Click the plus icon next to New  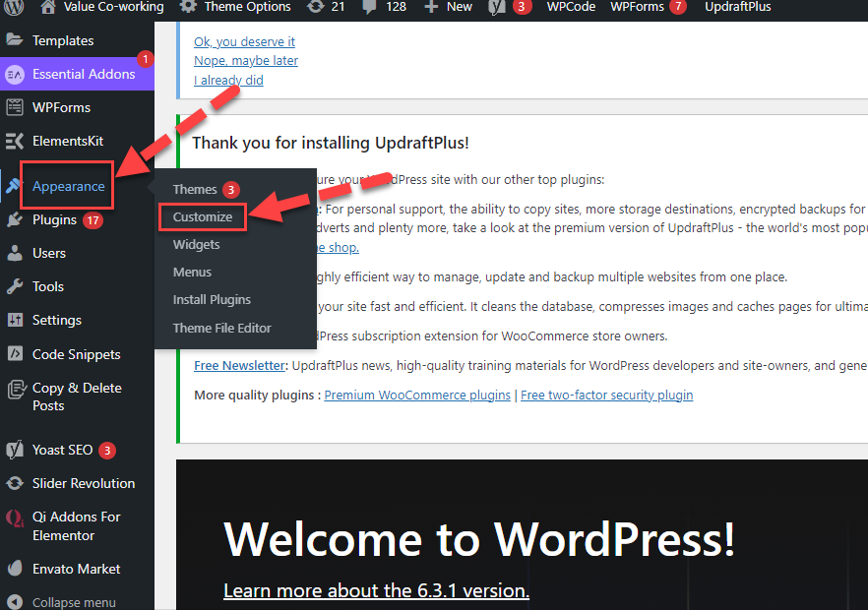pyautogui.click(x=431, y=7)
